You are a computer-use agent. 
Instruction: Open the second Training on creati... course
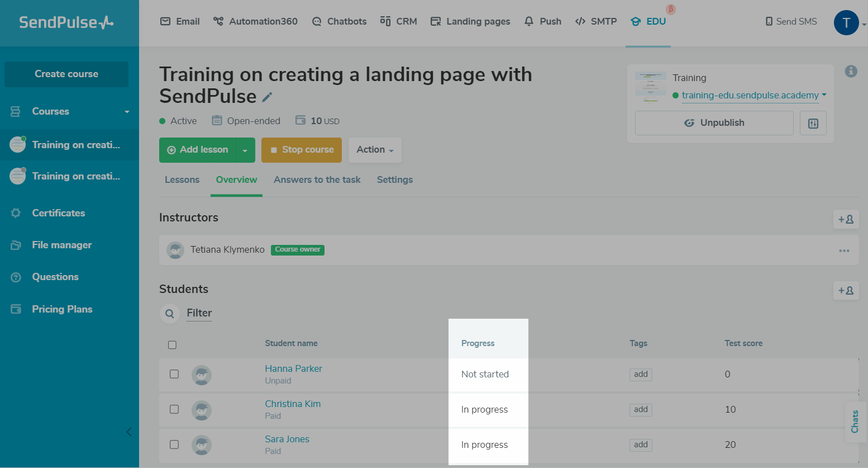click(69, 176)
